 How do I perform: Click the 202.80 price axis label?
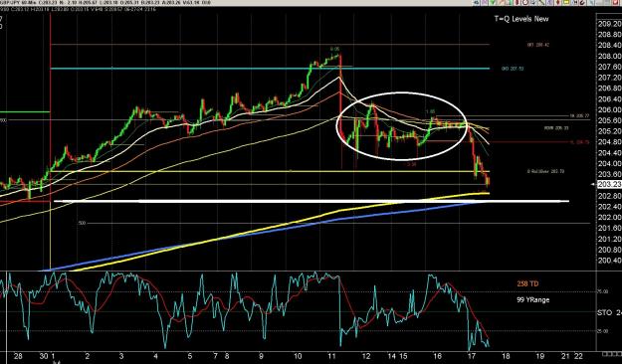pos(609,196)
